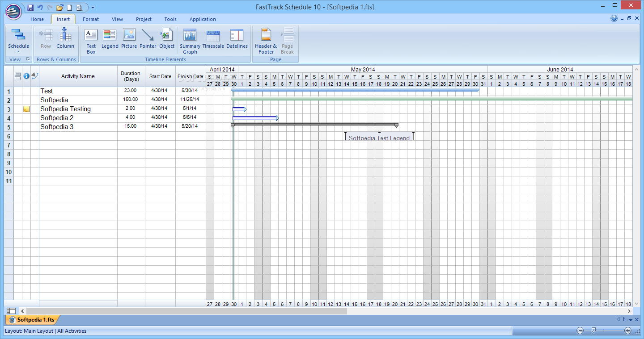Image resolution: width=644 pixels, height=339 pixels.
Task: Click the zoom out minus button
Action: pyautogui.click(x=580, y=331)
